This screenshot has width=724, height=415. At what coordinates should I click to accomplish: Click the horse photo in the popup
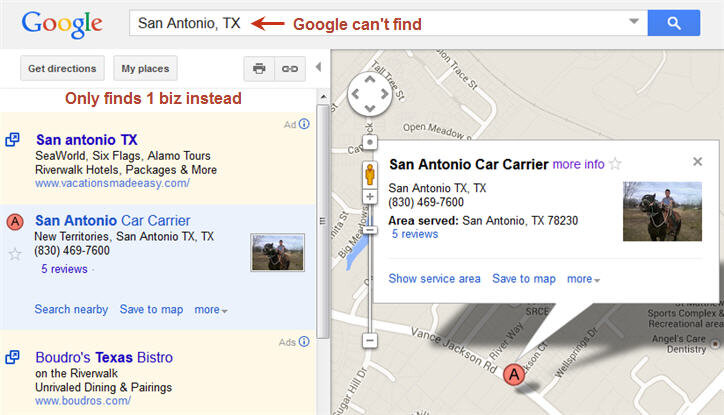[x=662, y=211]
